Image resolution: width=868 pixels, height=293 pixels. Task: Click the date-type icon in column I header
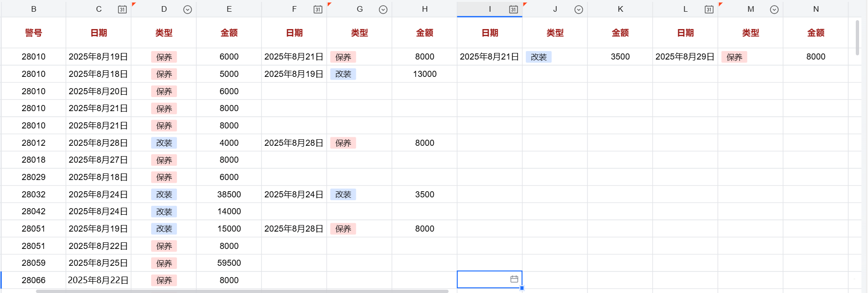514,9
